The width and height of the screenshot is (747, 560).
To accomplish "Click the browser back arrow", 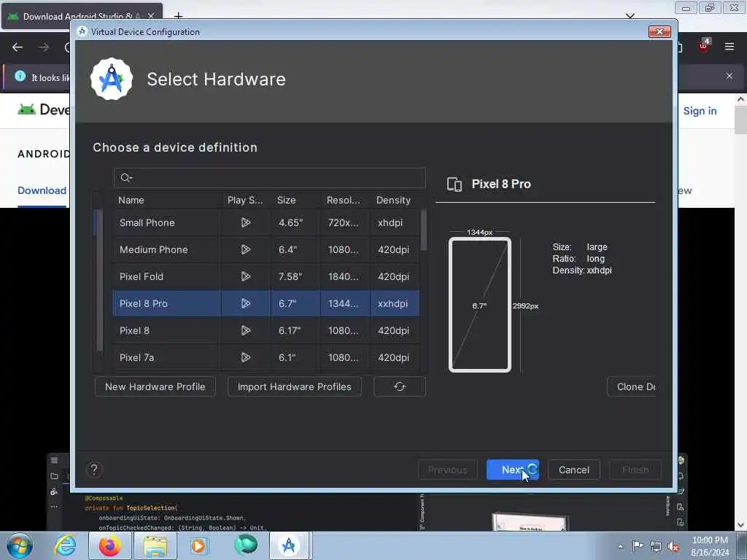I will 18,47.
